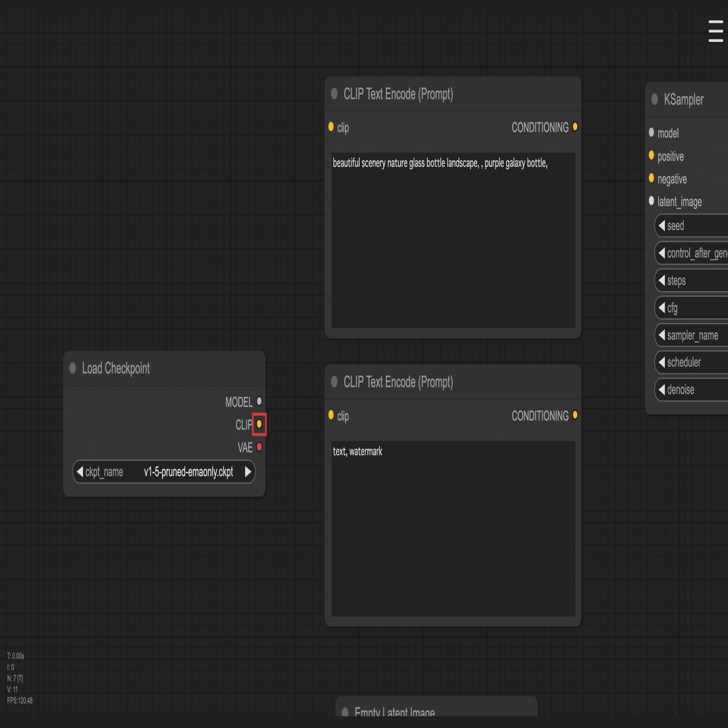Click the KSampler latent_image input port
The image size is (728, 728).
point(652,201)
